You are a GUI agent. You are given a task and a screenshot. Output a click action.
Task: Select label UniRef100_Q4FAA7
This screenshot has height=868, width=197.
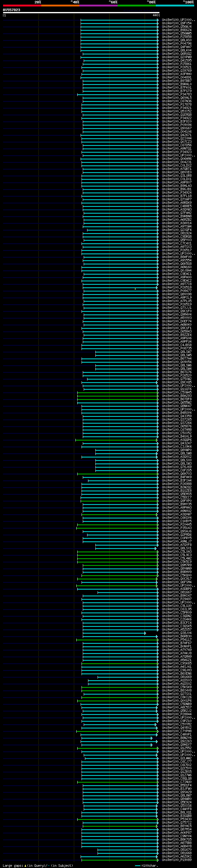[x=177, y=47]
